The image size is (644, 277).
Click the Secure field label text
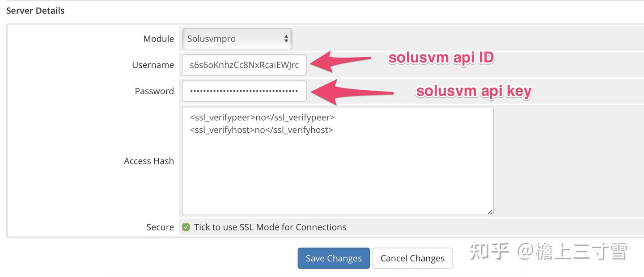coord(160,227)
